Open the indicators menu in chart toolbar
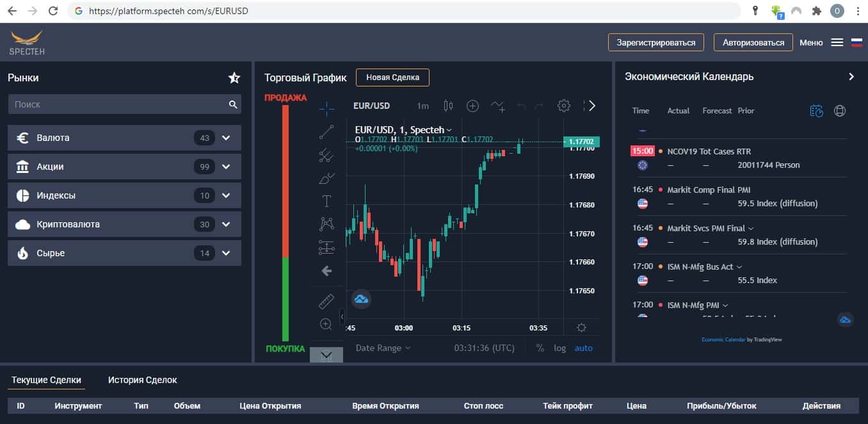Screen dimensions: 868x424 click(498, 106)
